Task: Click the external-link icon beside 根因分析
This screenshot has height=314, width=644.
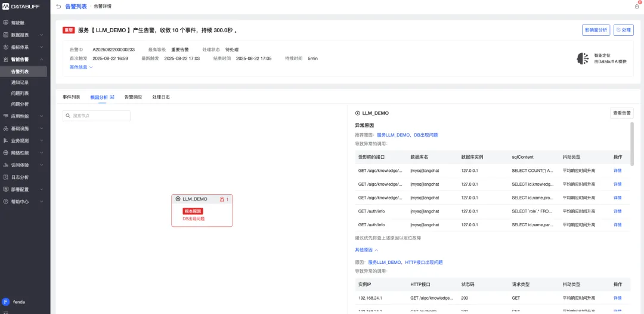Action: click(x=112, y=97)
